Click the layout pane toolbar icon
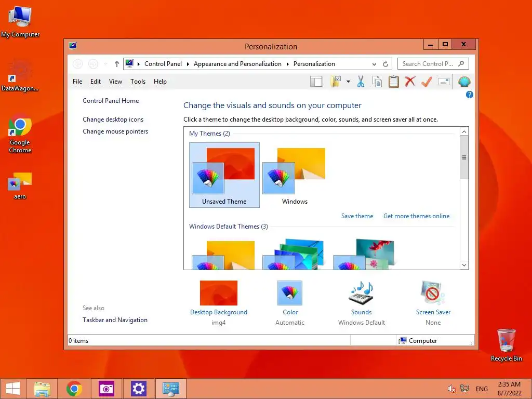The image size is (532, 399). tap(316, 82)
